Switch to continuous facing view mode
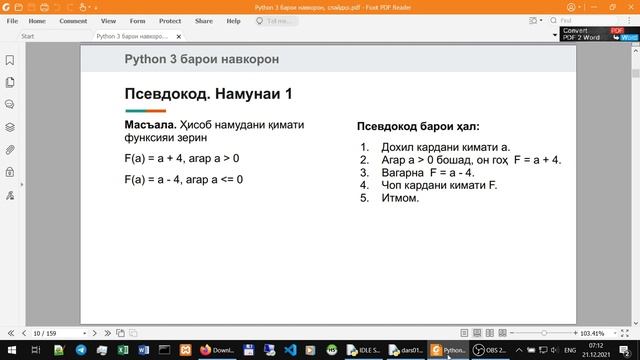This screenshot has height=360, width=640. [x=502, y=333]
